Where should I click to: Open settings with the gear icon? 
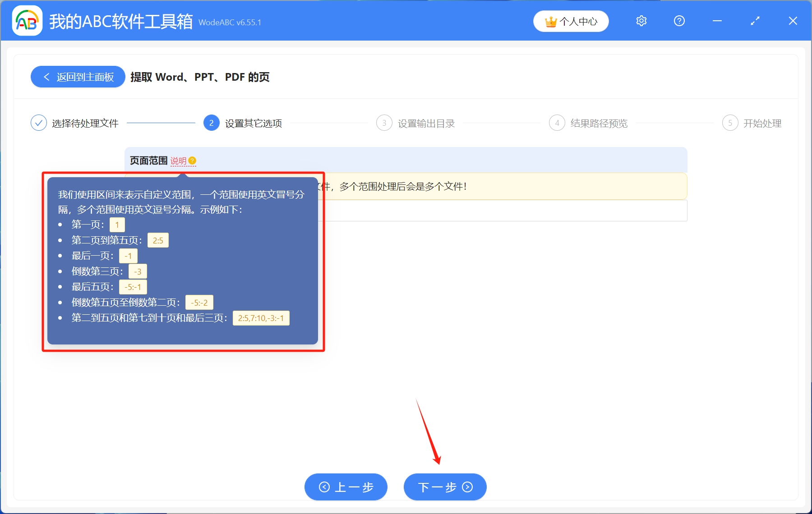(x=641, y=21)
